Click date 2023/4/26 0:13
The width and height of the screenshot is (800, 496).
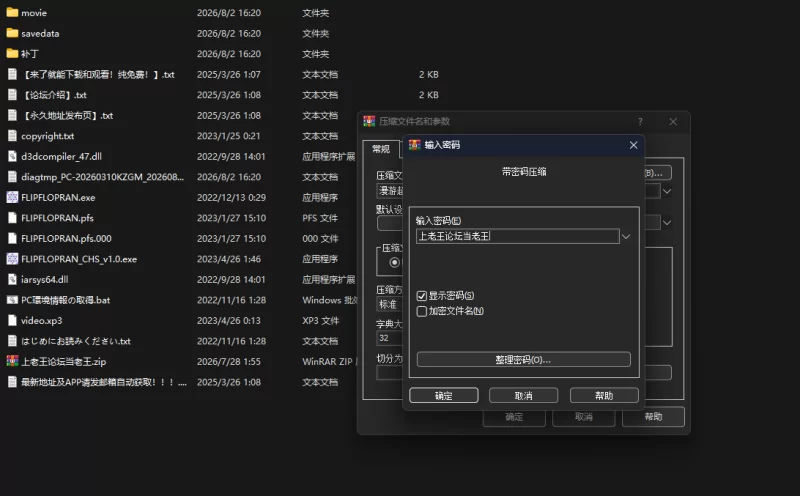229,320
